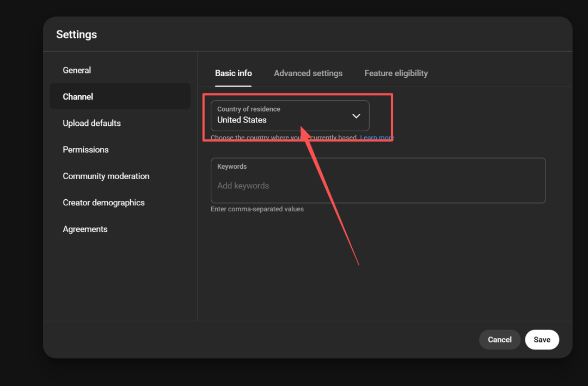Open Upload defaults settings
This screenshot has width=588, height=386.
(91, 123)
